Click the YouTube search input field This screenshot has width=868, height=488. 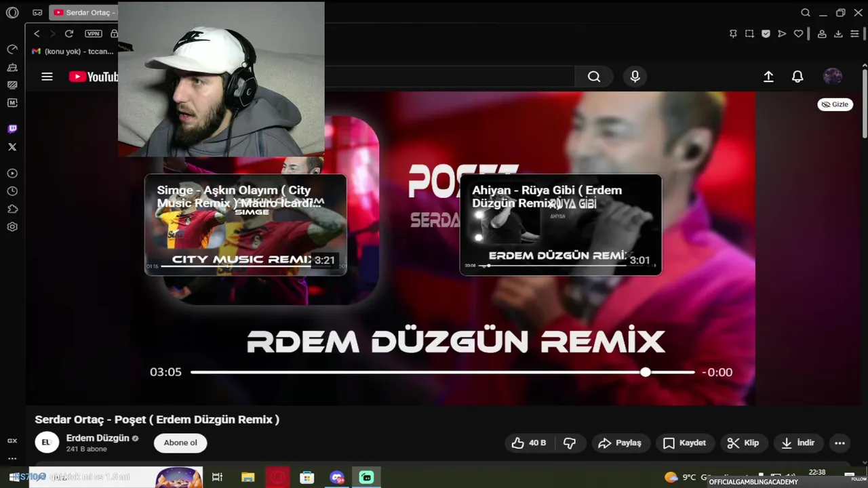(x=450, y=77)
